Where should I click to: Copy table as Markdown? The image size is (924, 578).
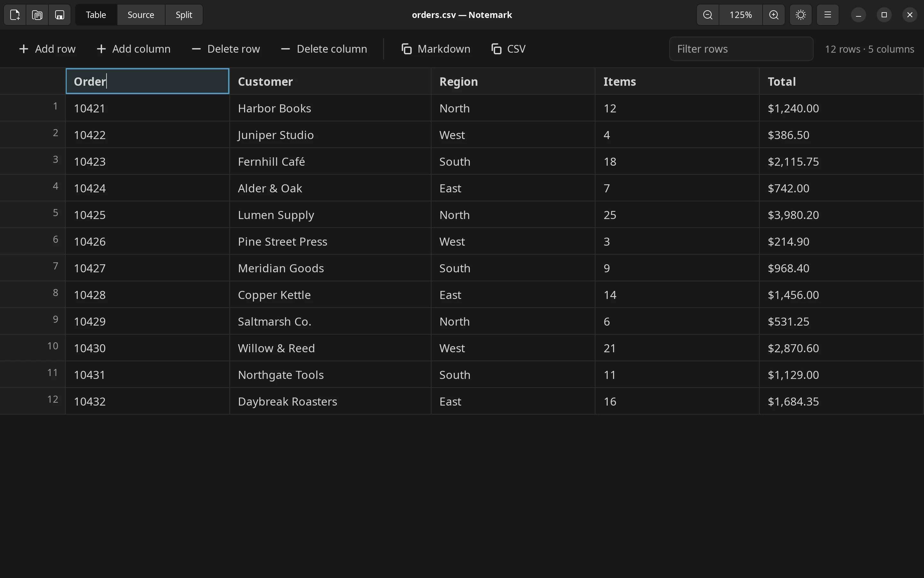(436, 49)
